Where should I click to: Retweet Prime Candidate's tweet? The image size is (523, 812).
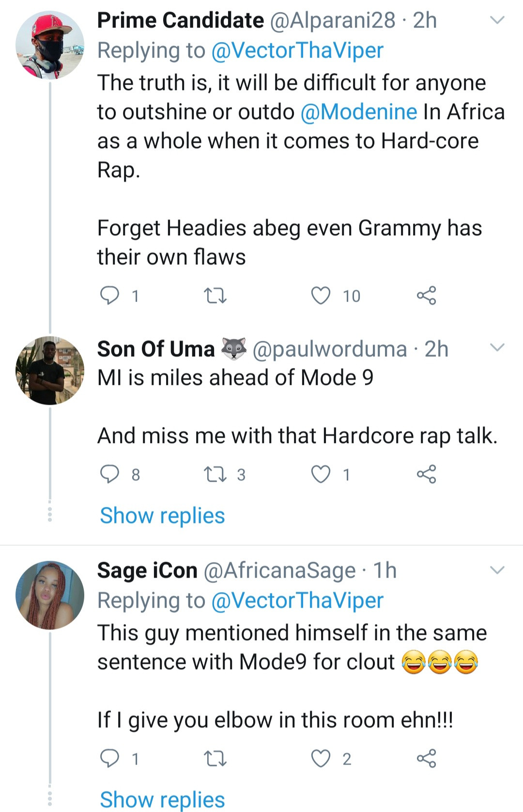(x=215, y=295)
